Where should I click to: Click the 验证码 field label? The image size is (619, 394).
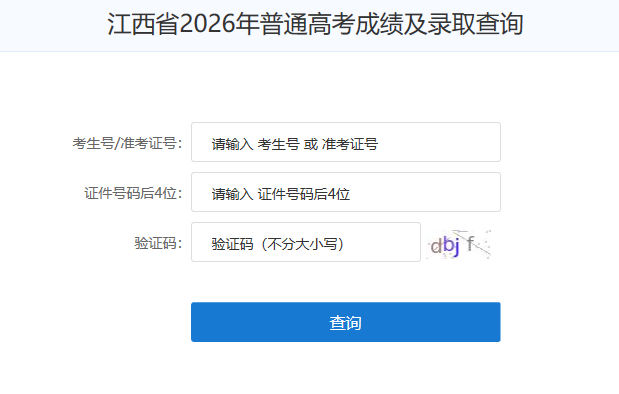[x=158, y=243]
